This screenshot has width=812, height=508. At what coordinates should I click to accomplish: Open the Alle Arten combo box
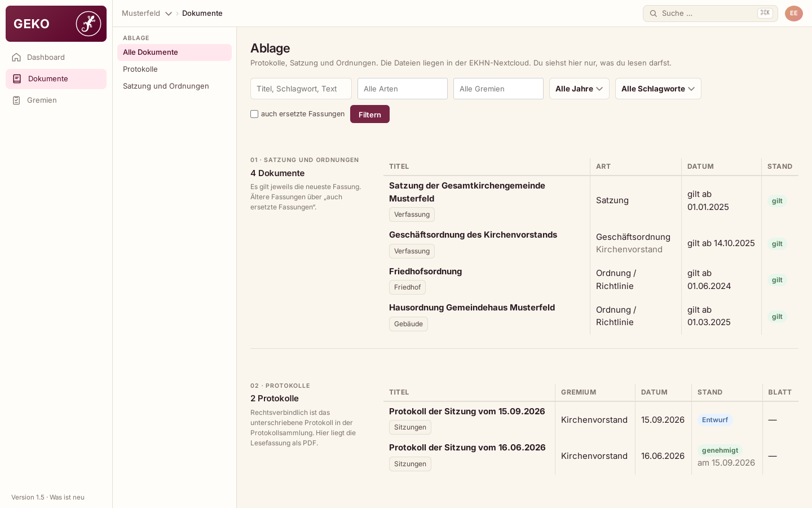(403, 89)
